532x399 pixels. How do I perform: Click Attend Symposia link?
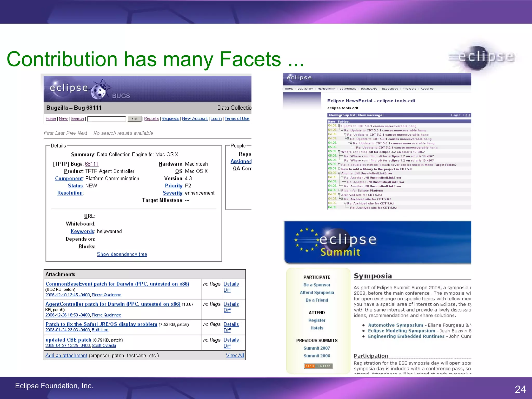(x=317, y=292)
